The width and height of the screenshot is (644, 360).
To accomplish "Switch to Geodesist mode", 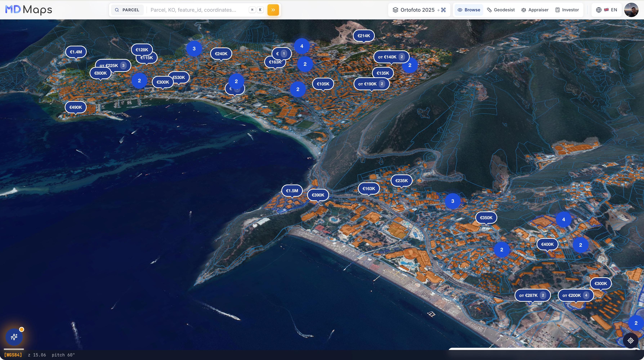I will (x=501, y=10).
